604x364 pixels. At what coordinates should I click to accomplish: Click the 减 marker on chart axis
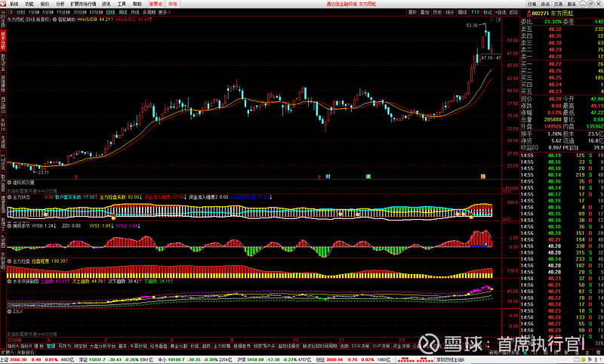368,177
